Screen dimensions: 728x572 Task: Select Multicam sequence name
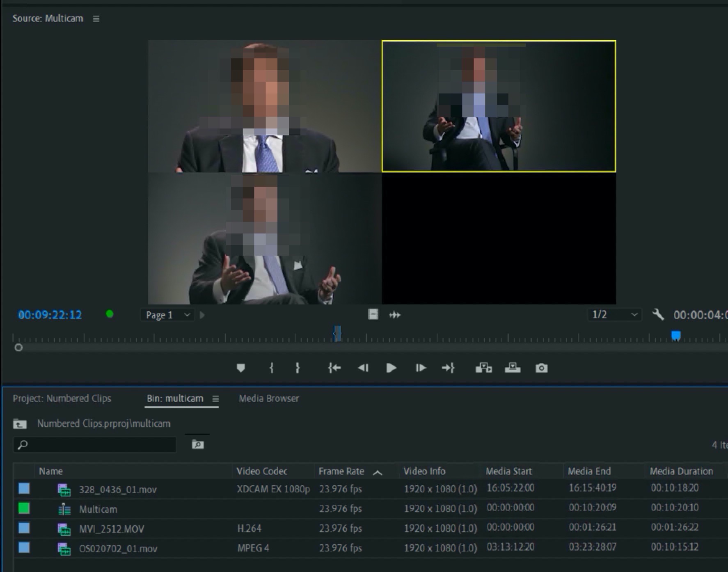98,509
